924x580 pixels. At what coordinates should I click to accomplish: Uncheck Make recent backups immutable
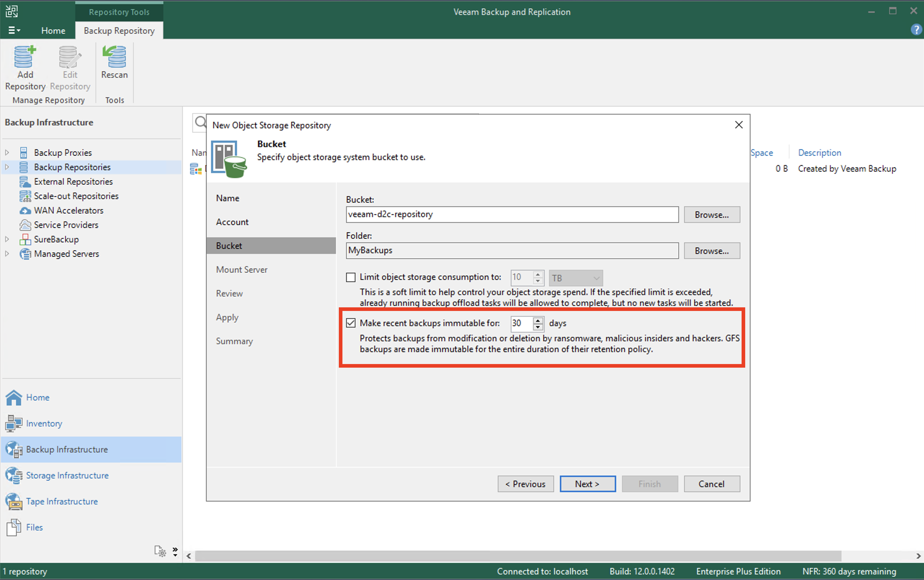(x=351, y=323)
